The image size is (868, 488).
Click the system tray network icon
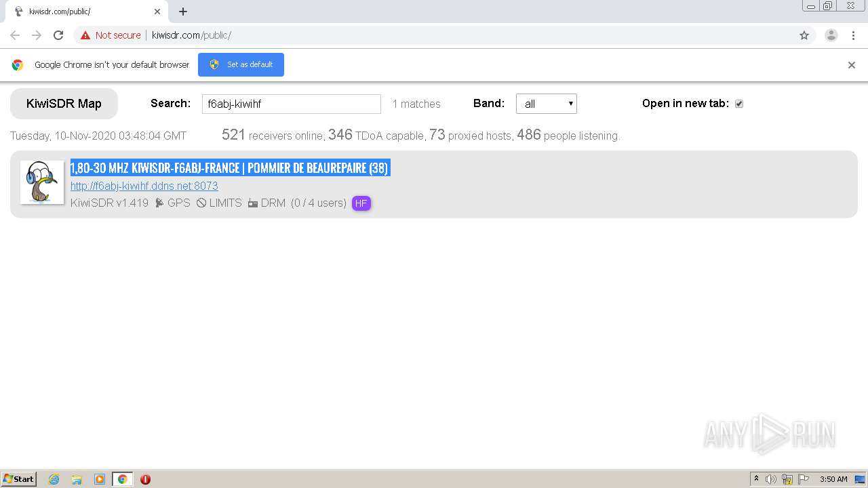787,479
